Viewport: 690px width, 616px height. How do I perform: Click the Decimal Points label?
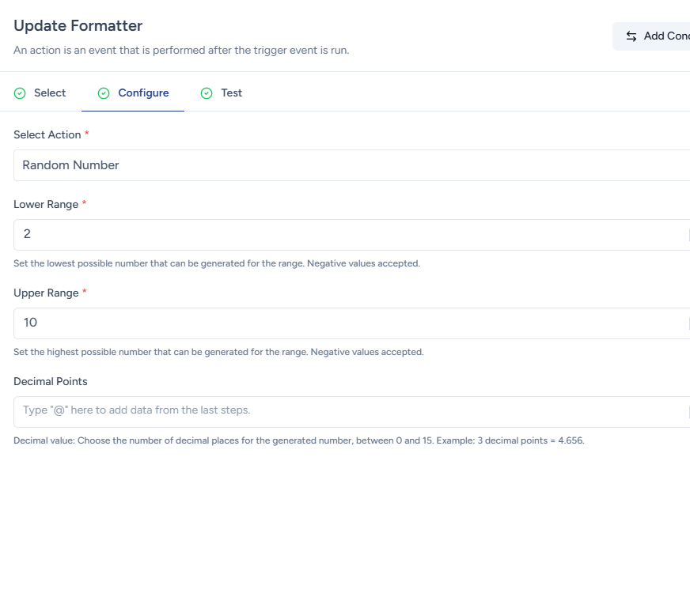click(x=51, y=382)
